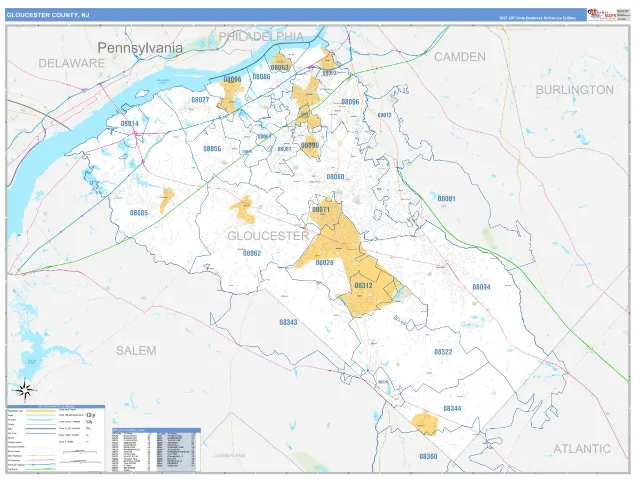Click the 'GLOUCESTER COUNTY, NJ' map title
Viewport: 640px width, 480px height.
pyautogui.click(x=48, y=15)
